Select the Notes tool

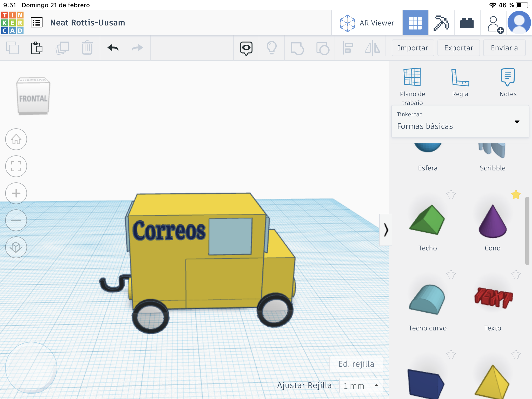(508, 83)
